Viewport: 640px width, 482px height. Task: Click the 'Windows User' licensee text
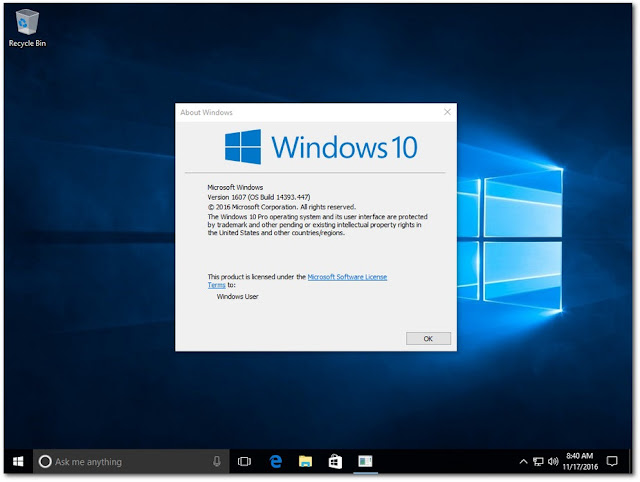[x=237, y=297]
